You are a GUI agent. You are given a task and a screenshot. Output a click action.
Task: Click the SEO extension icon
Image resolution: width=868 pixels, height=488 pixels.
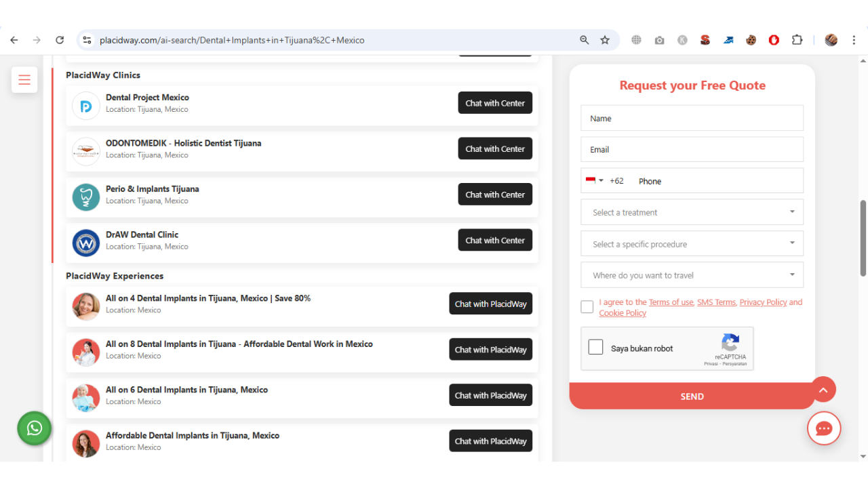705,40
